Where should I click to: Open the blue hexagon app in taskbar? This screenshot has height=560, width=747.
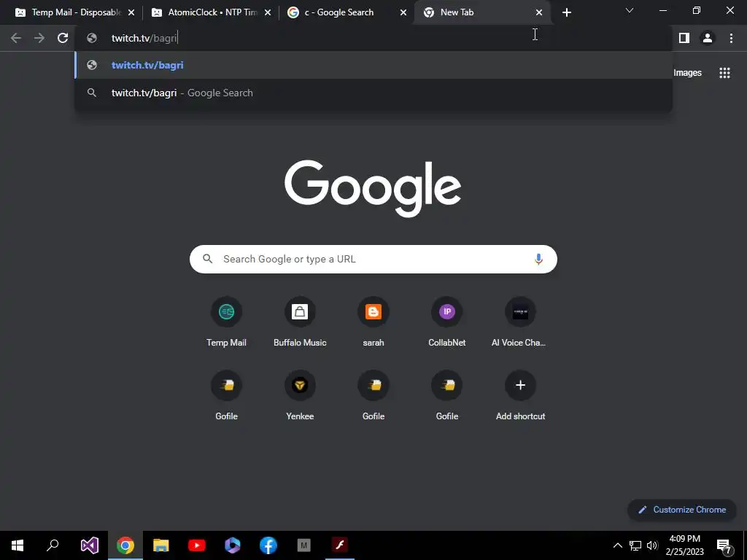coord(233,545)
